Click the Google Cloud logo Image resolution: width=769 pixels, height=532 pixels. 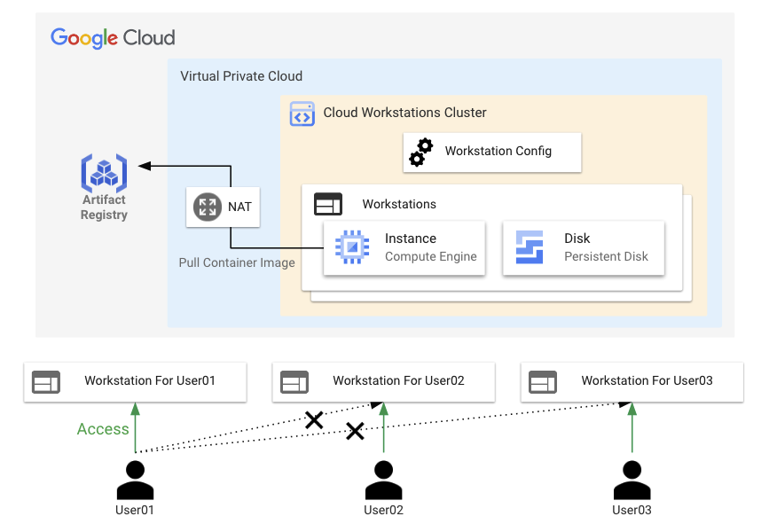click(113, 38)
